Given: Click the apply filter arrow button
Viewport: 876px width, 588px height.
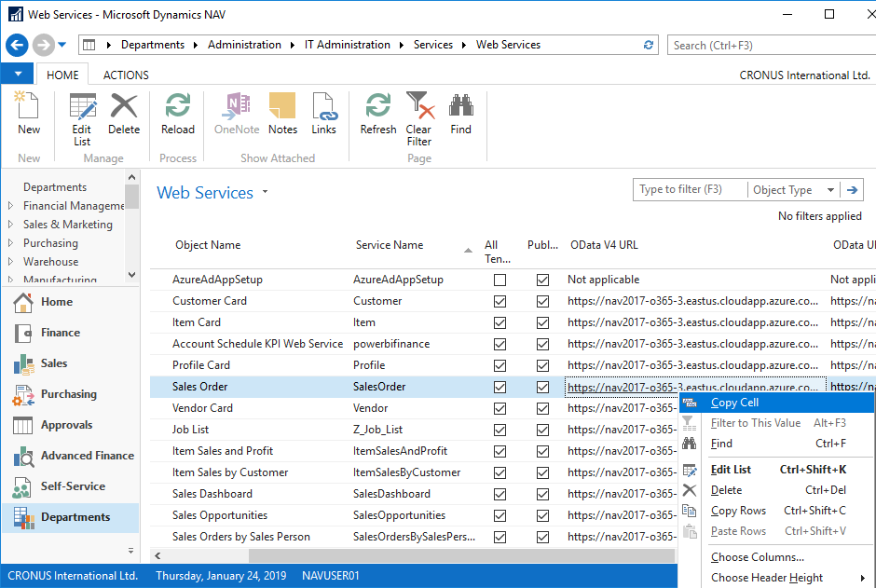Looking at the screenshot, I should pyautogui.click(x=852, y=190).
